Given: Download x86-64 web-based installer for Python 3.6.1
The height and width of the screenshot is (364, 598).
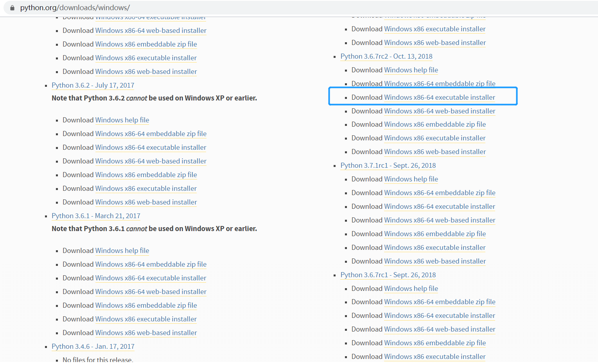Looking at the screenshot, I should pyautogui.click(x=151, y=292).
